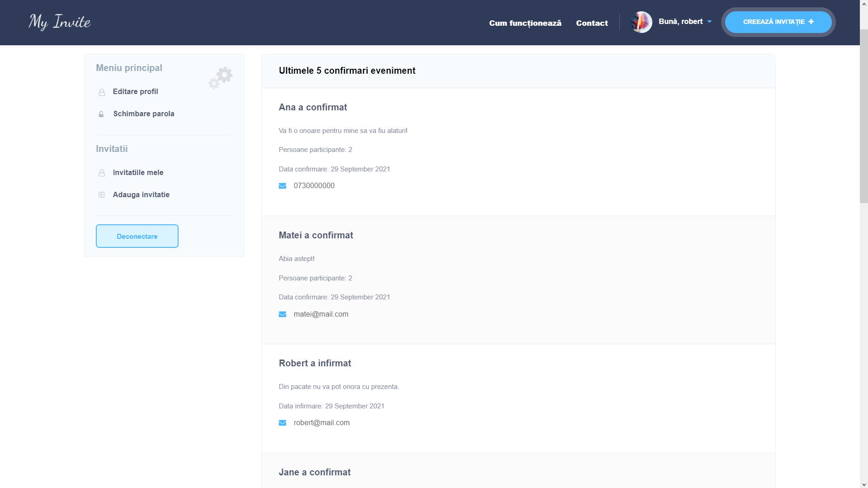This screenshot has width=868, height=488.
Task: Open the Contact menu item
Action: point(592,23)
